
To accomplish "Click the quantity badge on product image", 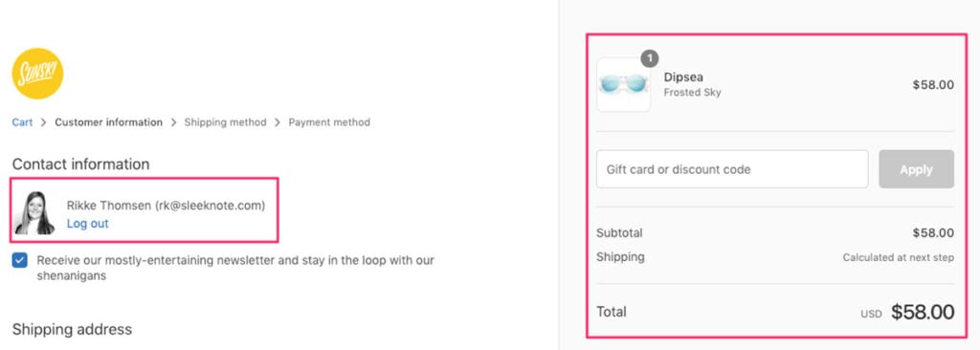I will [650, 58].
